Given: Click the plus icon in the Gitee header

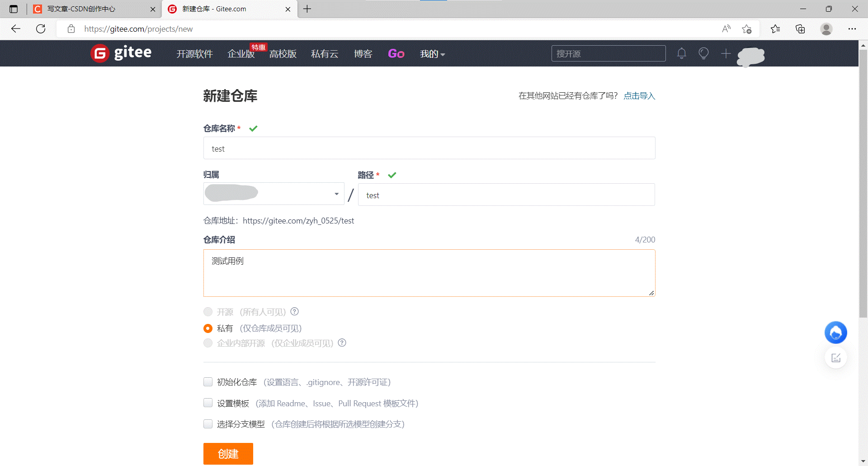Looking at the screenshot, I should tap(726, 53).
